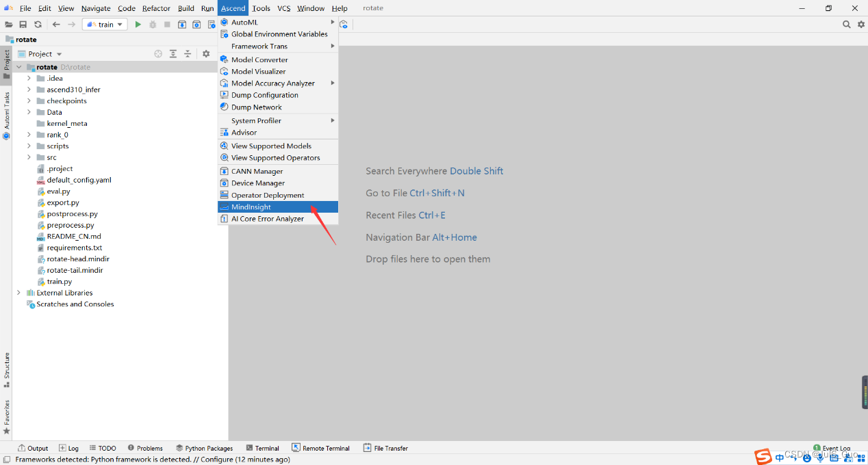Expand the Data folder
The height and width of the screenshot is (465, 868).
tap(29, 112)
